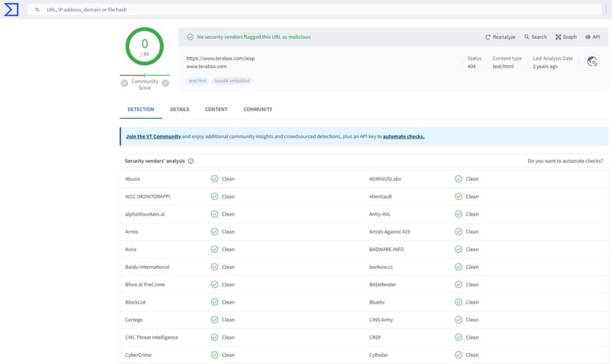Click the vendor name Artists Against 419

click(x=390, y=232)
